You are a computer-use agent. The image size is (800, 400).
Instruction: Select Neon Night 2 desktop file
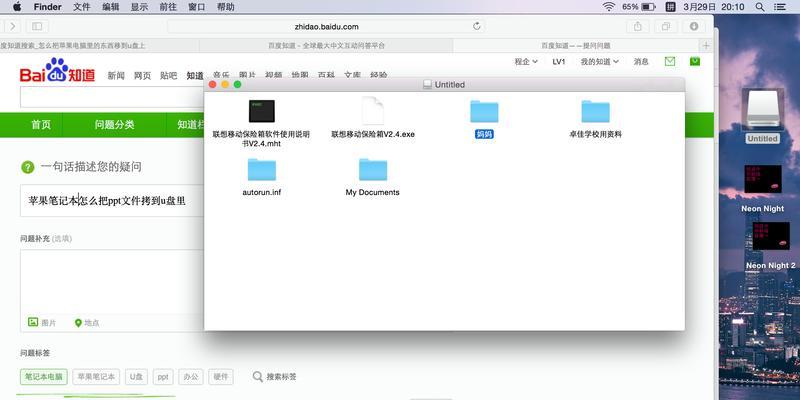[x=770, y=245]
